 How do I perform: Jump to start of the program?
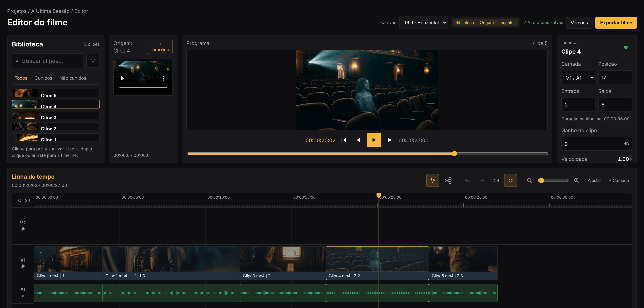click(344, 140)
